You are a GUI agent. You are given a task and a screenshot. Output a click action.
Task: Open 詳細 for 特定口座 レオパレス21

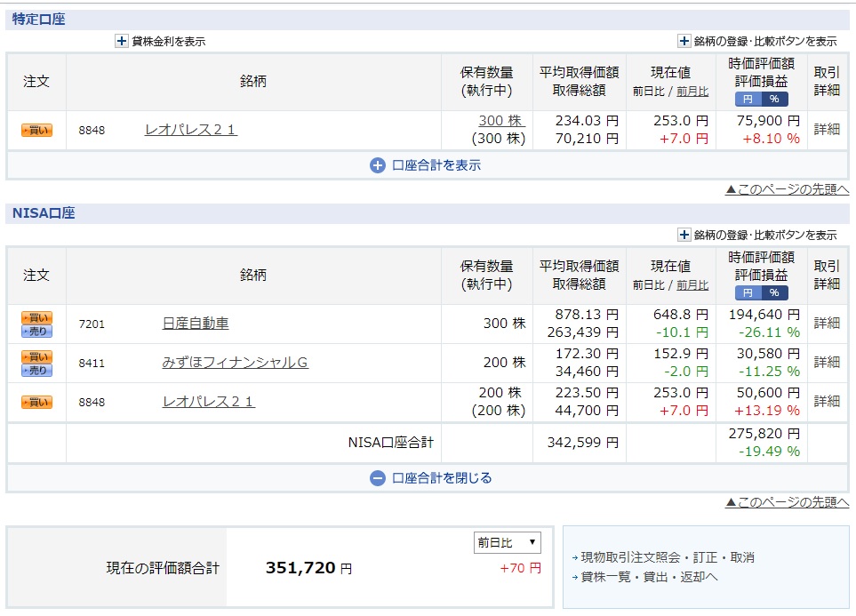click(x=827, y=129)
